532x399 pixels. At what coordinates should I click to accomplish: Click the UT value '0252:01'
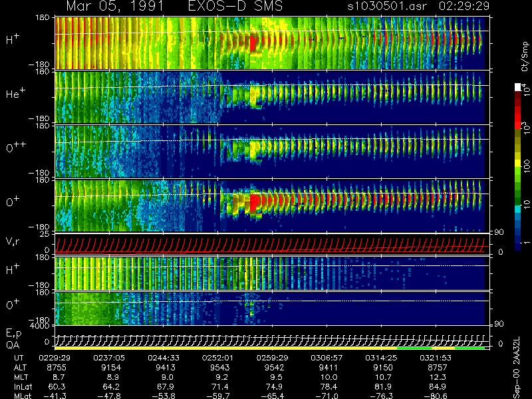[x=217, y=358]
